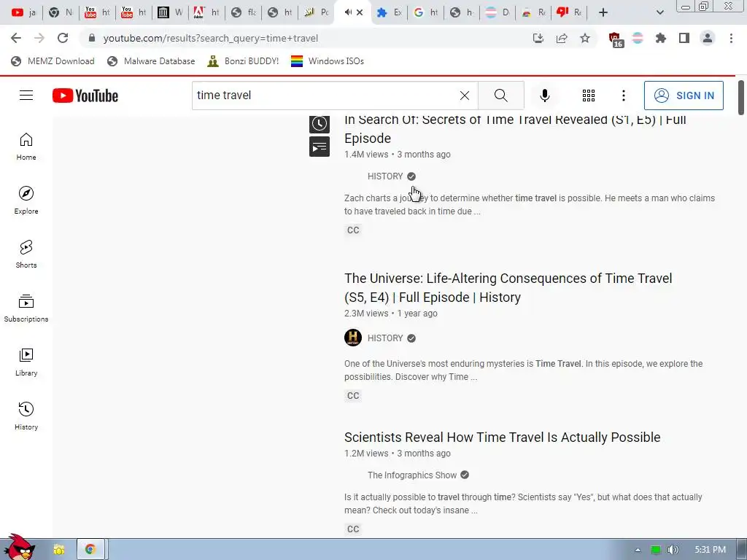747x560 pixels.
Task: Open the Chrome taskbar button
Action: coord(90,550)
